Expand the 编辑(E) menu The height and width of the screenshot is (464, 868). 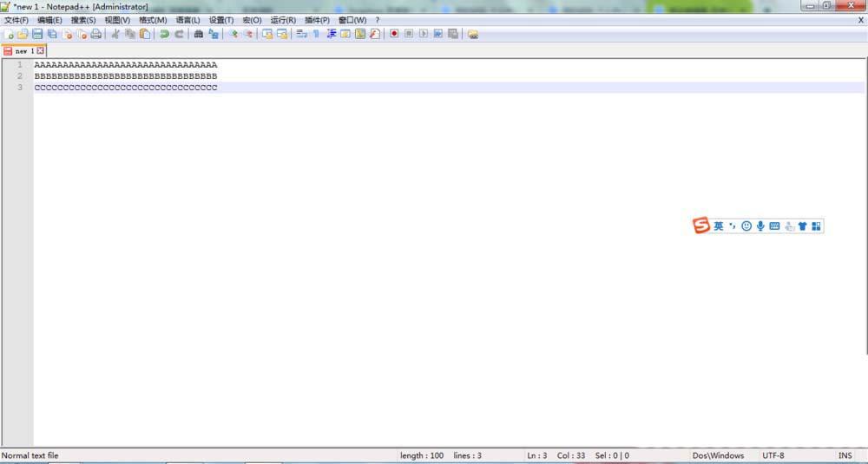point(49,20)
